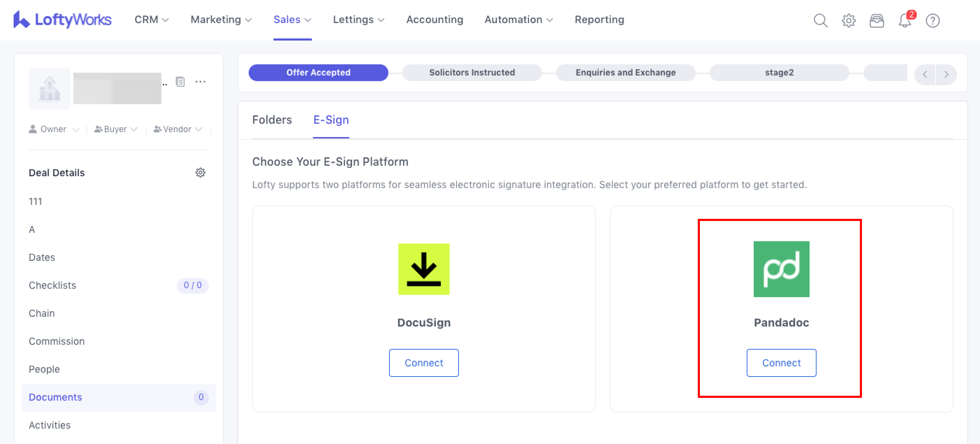Open the inbox tray icon
980x444 pixels.
coord(877,20)
